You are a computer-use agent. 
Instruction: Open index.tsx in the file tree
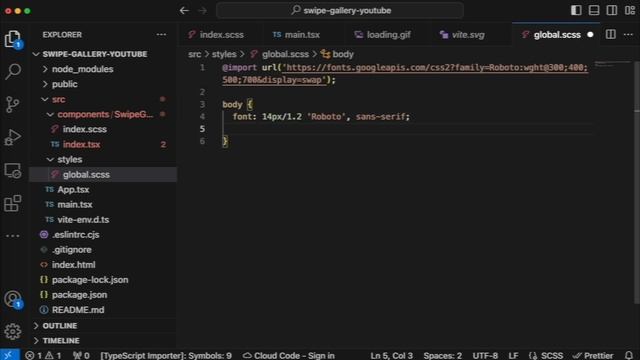coord(81,144)
